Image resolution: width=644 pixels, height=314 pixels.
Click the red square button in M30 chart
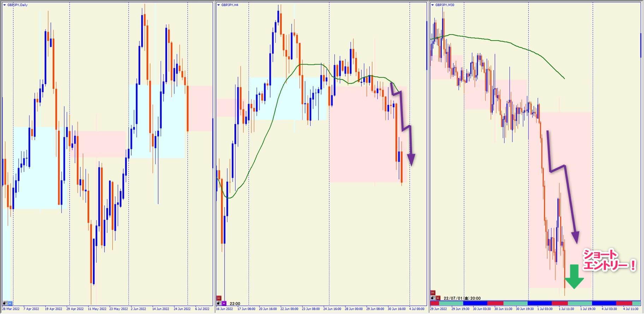438,298
